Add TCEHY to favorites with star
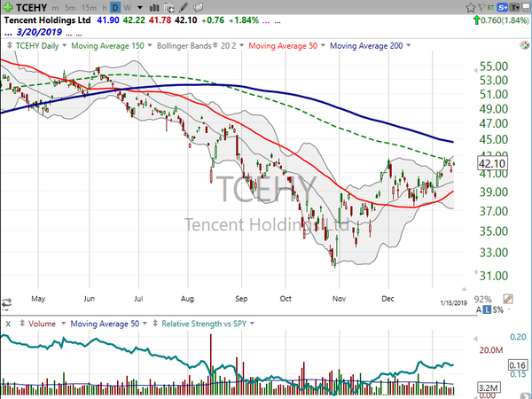The width and height of the screenshot is (532, 399). (470, 7)
